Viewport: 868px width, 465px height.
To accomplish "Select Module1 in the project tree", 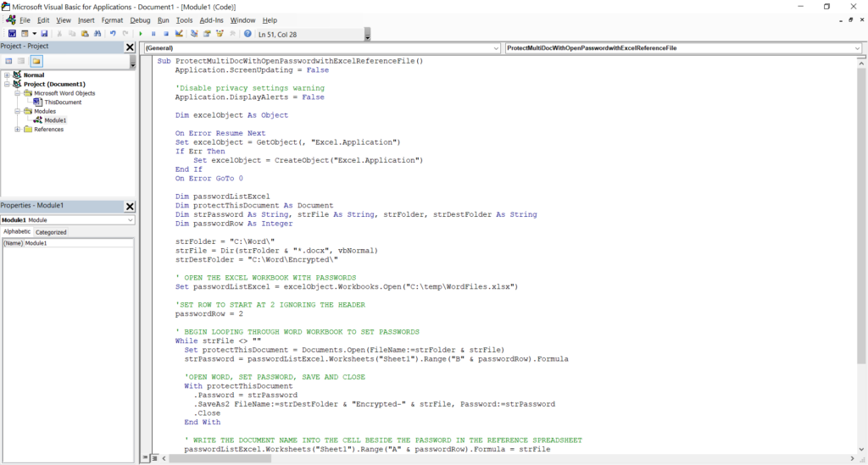I will [x=55, y=120].
